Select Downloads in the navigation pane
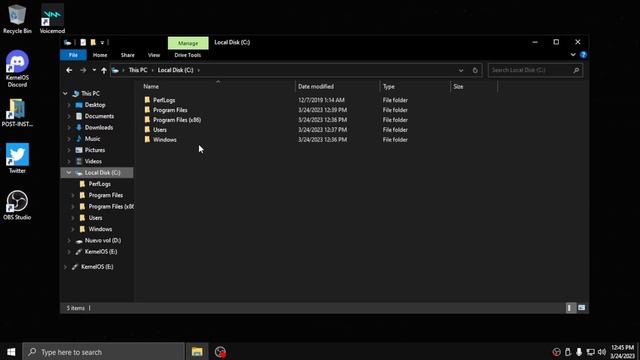The height and width of the screenshot is (360, 640). (x=99, y=127)
